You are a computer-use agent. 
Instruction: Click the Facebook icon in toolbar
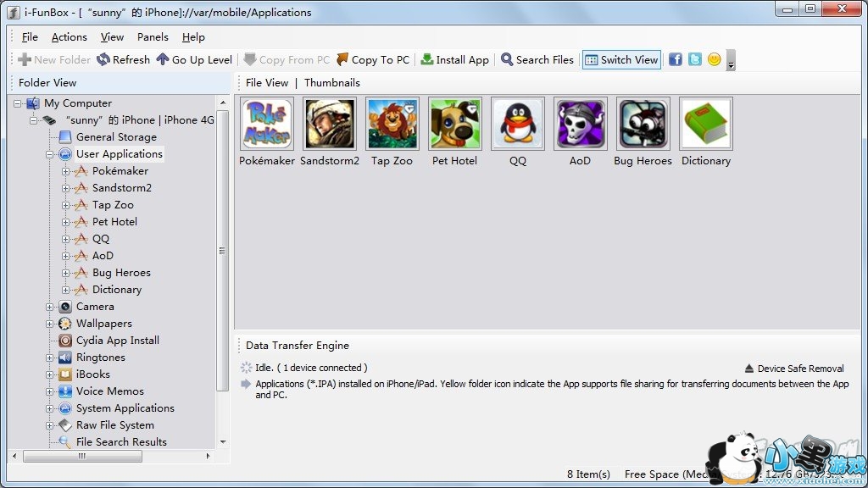point(676,59)
